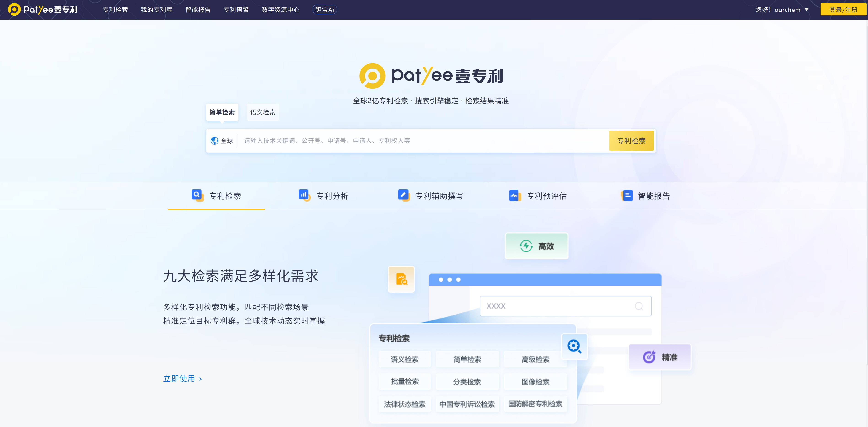Click the 专利分析 bar chart icon
868x427 pixels.
click(304, 195)
